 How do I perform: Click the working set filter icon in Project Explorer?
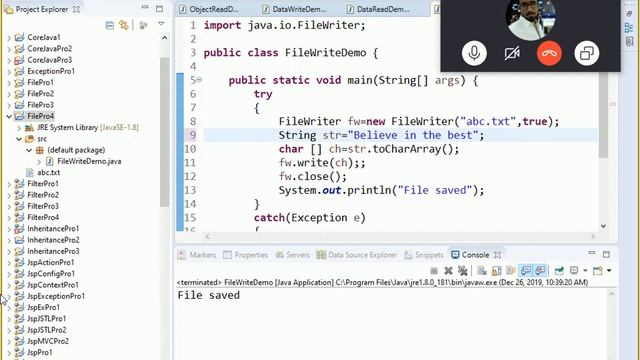[x=143, y=25]
